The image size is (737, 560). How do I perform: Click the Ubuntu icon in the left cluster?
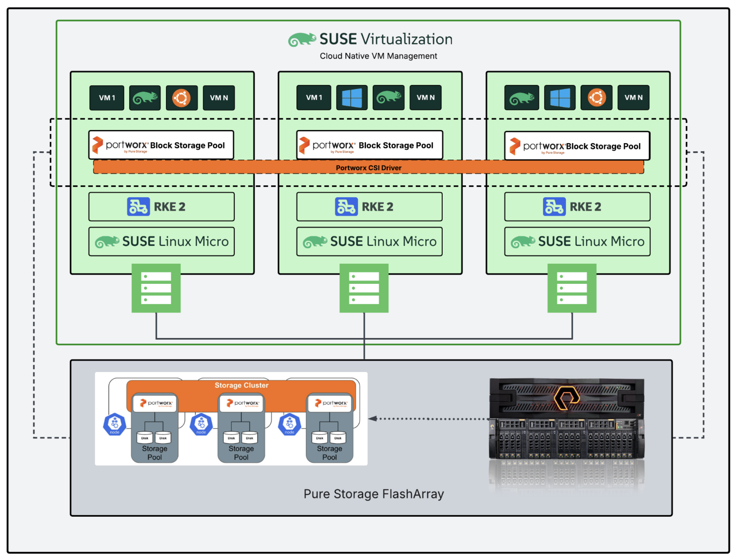point(182,98)
